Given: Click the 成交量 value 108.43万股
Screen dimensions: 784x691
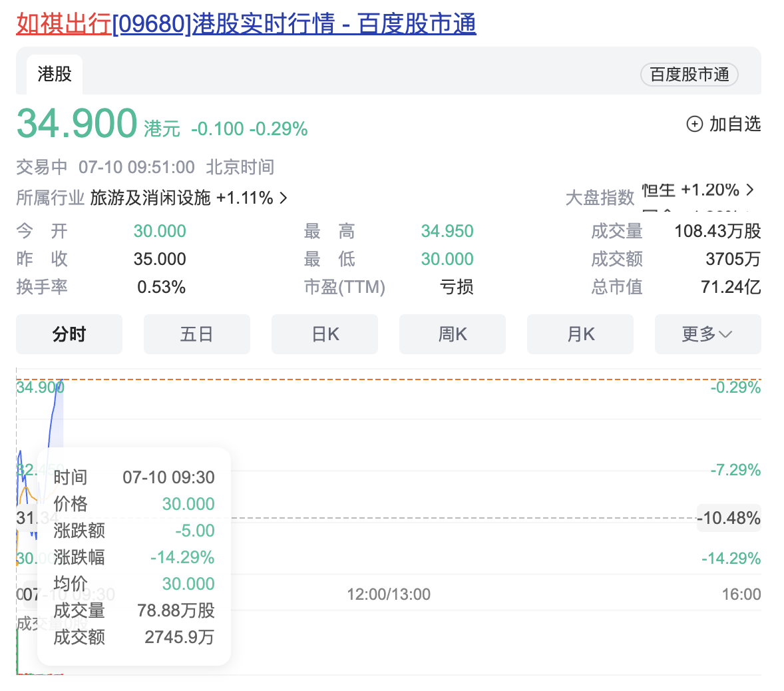Looking at the screenshot, I should (717, 231).
